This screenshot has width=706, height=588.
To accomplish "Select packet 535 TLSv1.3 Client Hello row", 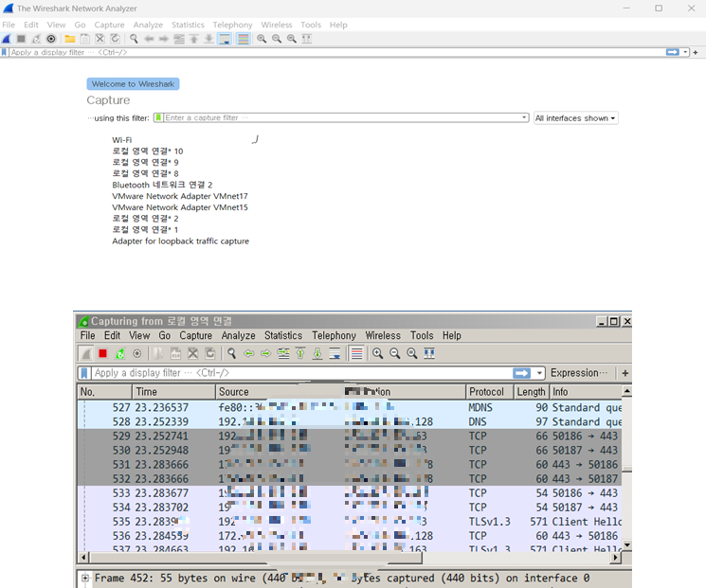I will [x=350, y=522].
